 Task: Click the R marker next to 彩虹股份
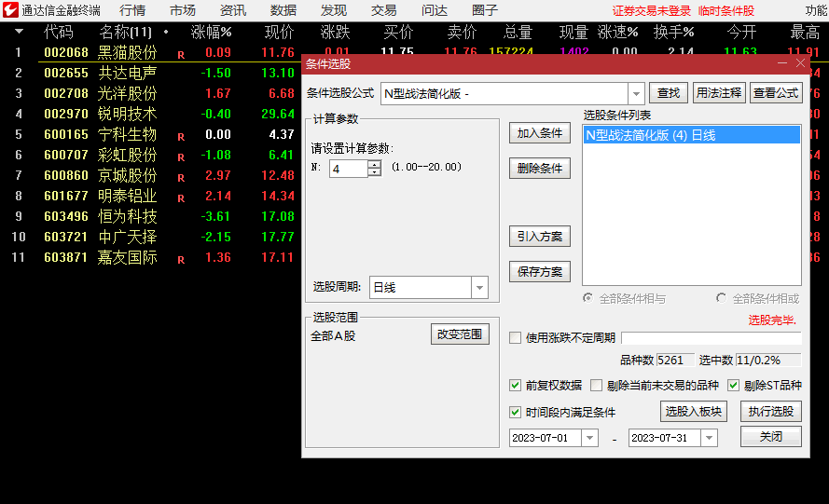181,157
